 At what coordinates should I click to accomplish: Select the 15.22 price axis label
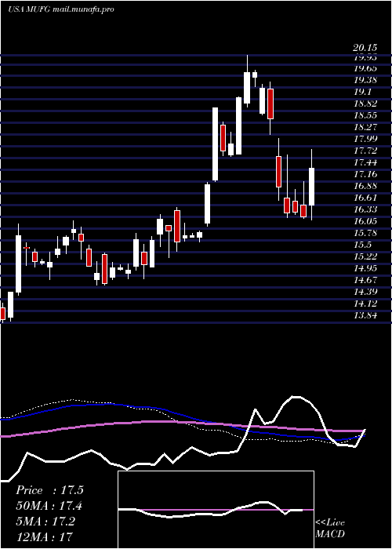[365, 256]
